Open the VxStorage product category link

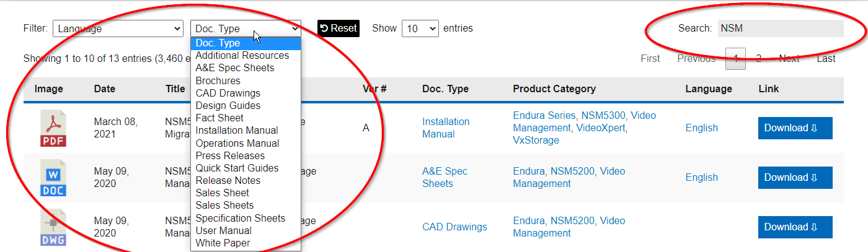536,141
